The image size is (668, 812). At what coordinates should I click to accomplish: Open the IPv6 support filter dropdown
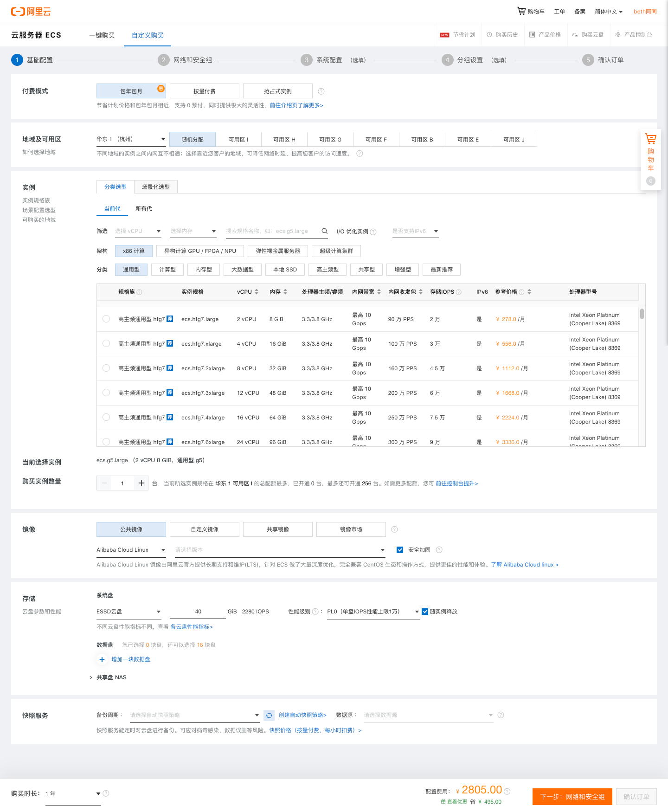415,231
